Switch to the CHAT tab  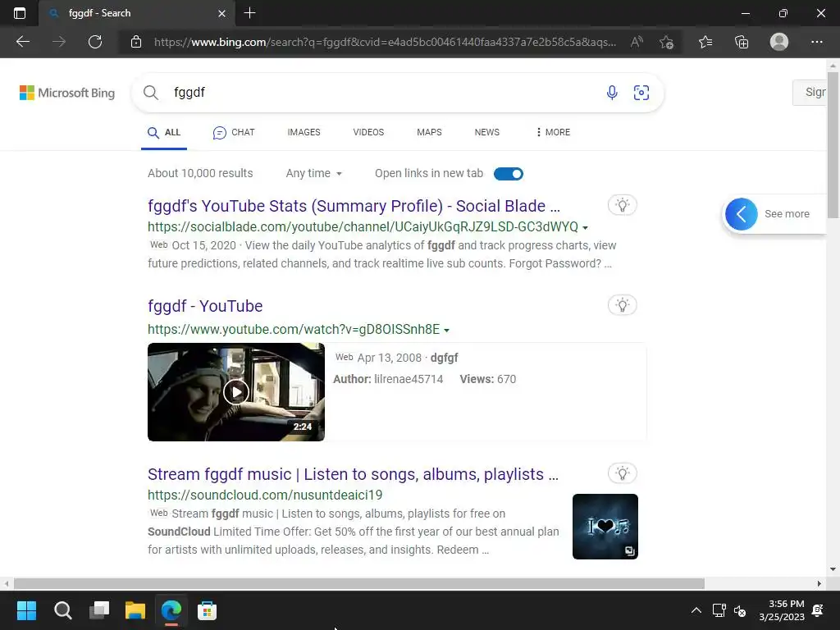click(x=234, y=132)
